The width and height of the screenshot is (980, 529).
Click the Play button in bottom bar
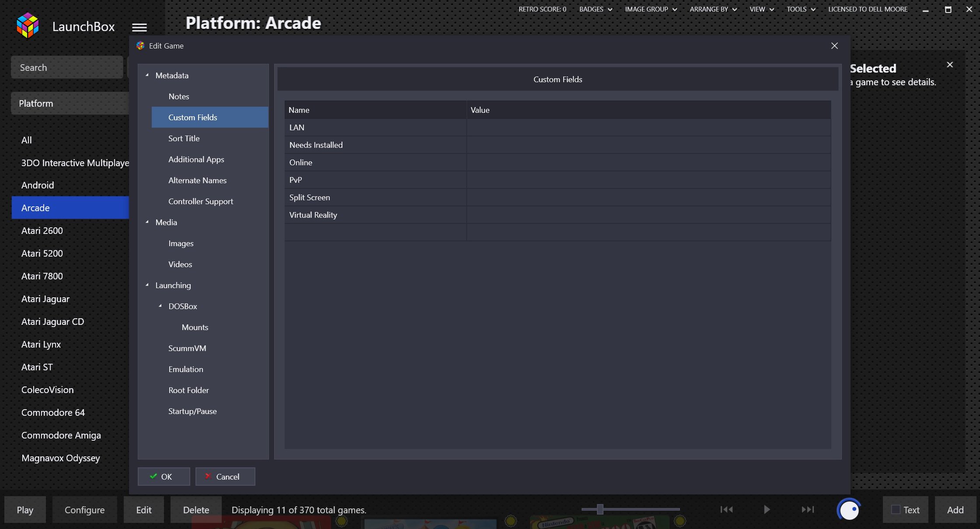(25, 510)
